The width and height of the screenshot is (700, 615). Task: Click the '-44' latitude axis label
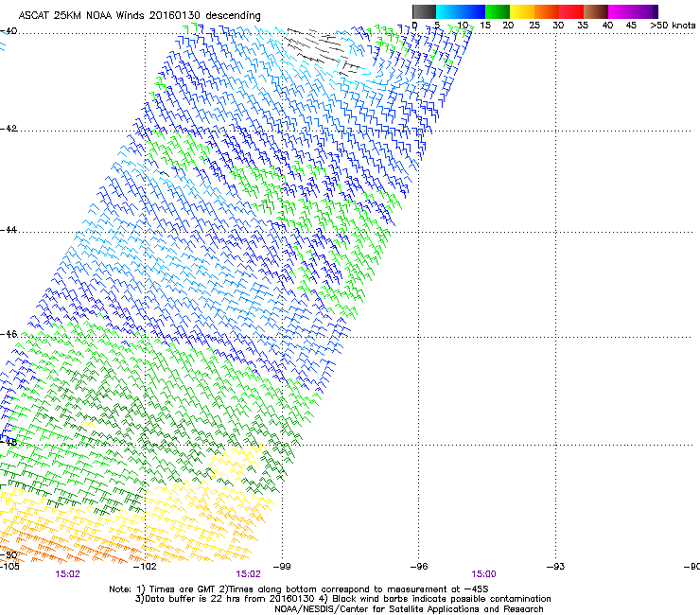(9, 230)
